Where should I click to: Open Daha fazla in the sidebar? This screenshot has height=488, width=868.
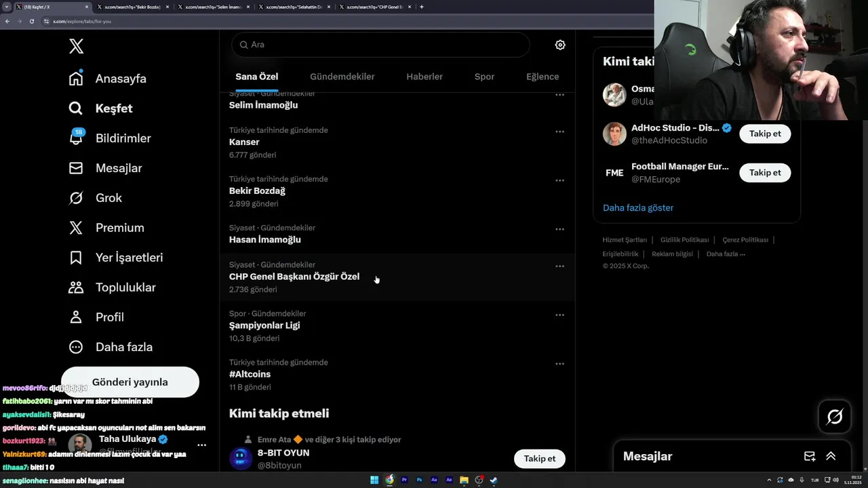pos(111,347)
